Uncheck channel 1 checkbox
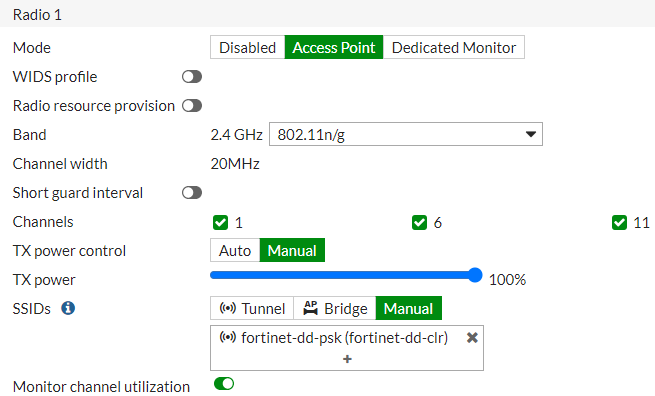 click(221, 223)
